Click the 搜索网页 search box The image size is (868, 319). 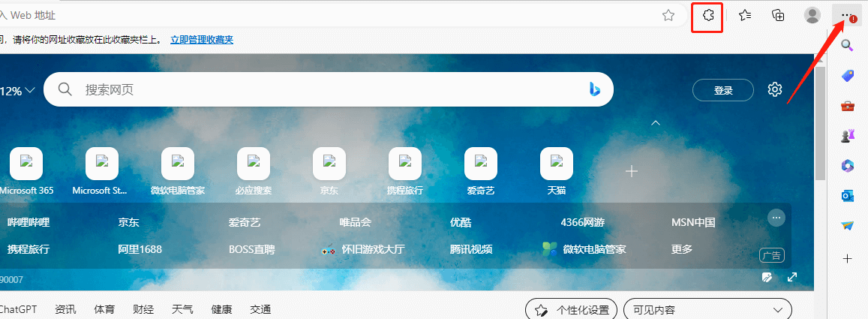coord(323,90)
